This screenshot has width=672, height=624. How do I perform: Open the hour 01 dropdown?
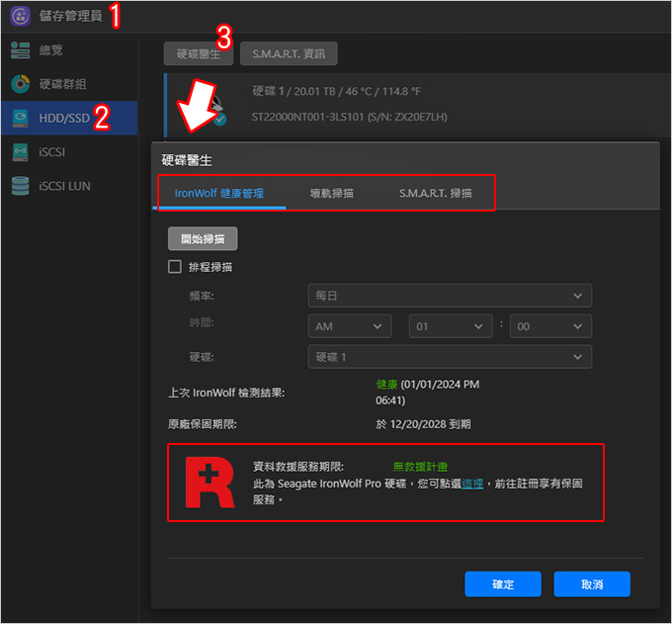coord(451,326)
